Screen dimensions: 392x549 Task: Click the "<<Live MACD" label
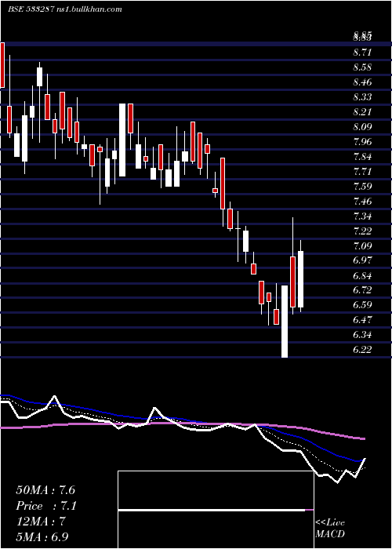(330, 529)
